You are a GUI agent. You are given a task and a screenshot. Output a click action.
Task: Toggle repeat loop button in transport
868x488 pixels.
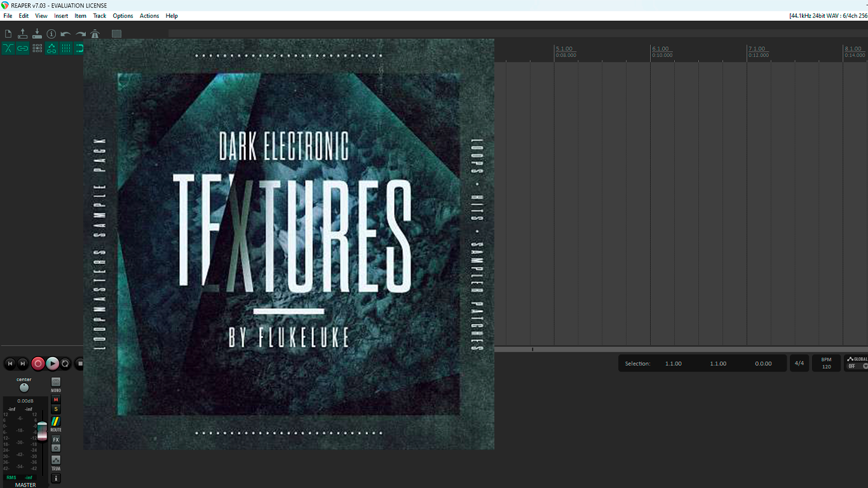(65, 363)
